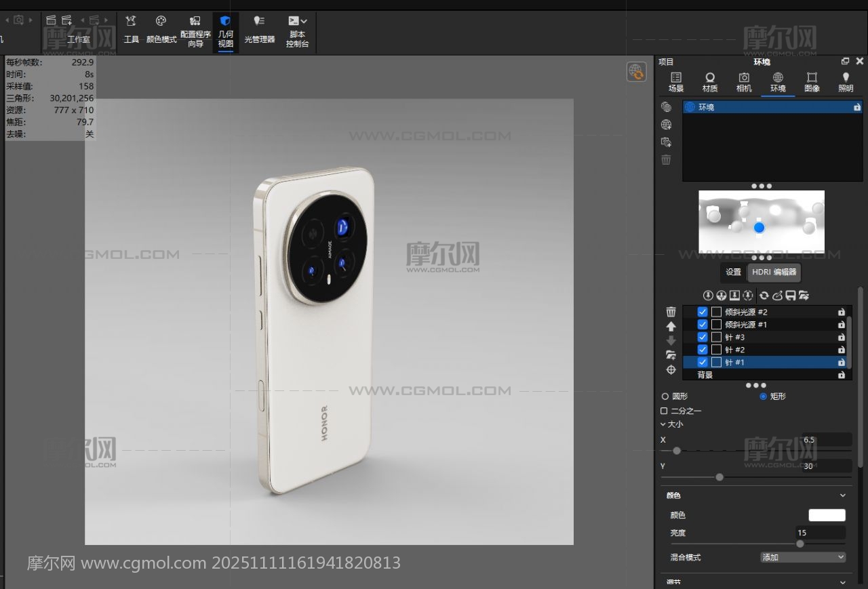Uncheck the 倾斜光源 #2 light checkbox

703,312
